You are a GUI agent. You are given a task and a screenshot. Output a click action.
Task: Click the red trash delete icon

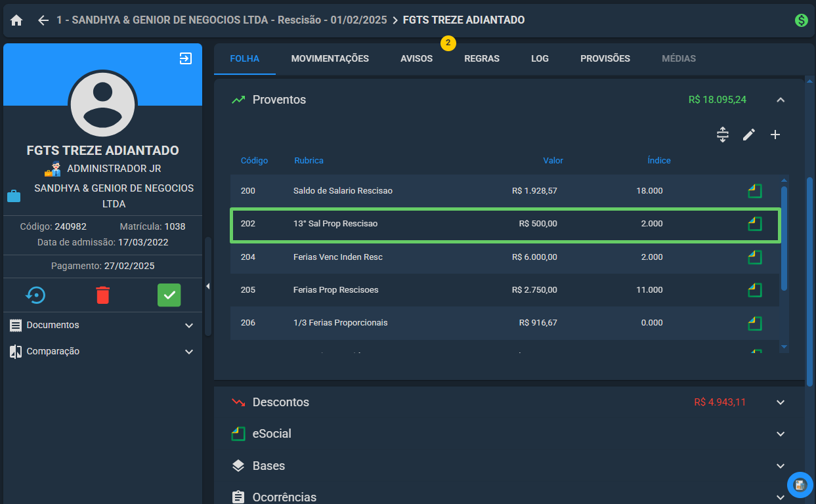[x=103, y=295]
